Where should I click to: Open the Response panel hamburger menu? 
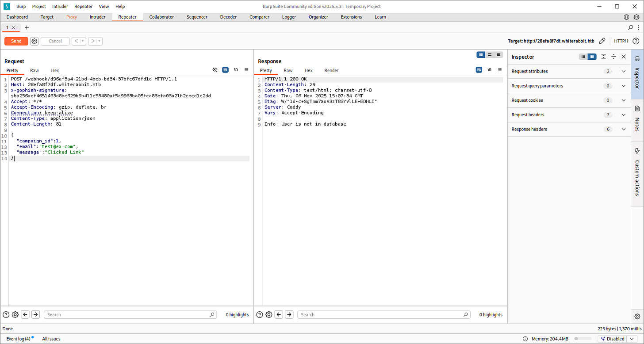pos(500,70)
